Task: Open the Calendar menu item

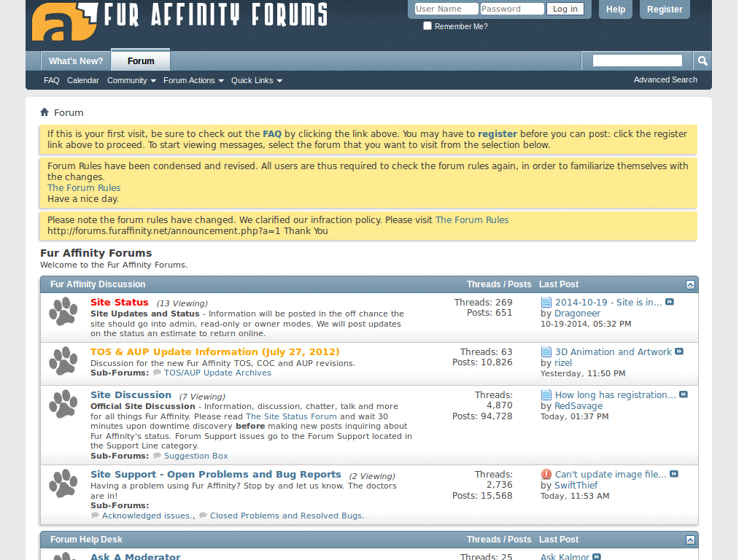Action: point(83,80)
